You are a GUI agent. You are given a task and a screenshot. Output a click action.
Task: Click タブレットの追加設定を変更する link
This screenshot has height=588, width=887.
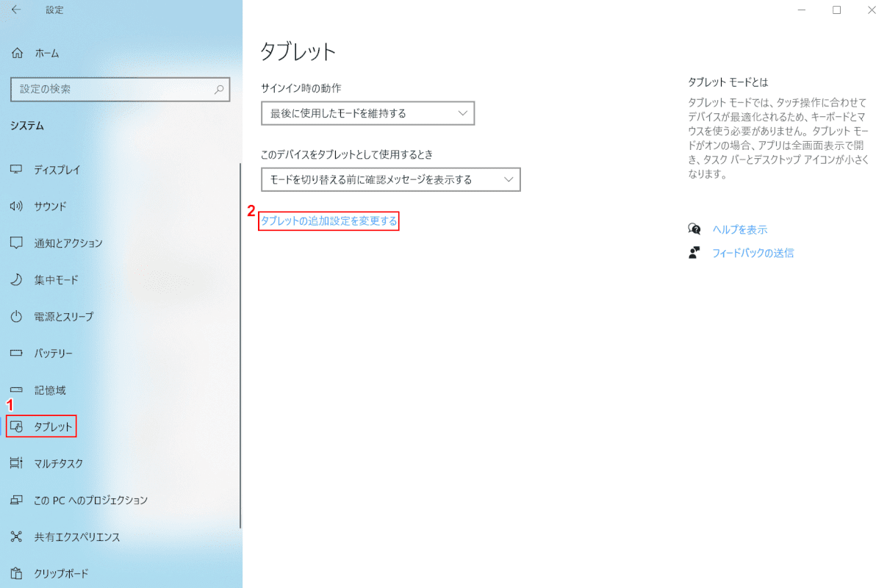(329, 220)
